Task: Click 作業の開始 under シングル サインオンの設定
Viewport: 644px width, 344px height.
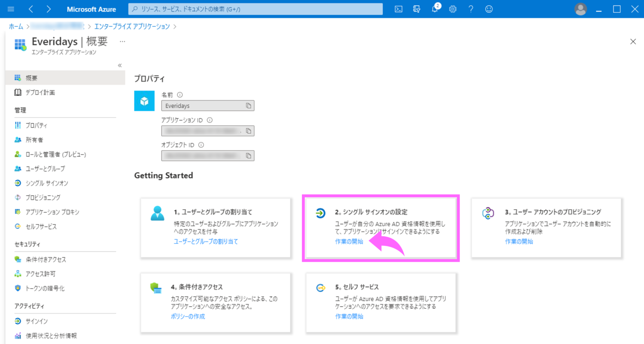Action: (349, 241)
